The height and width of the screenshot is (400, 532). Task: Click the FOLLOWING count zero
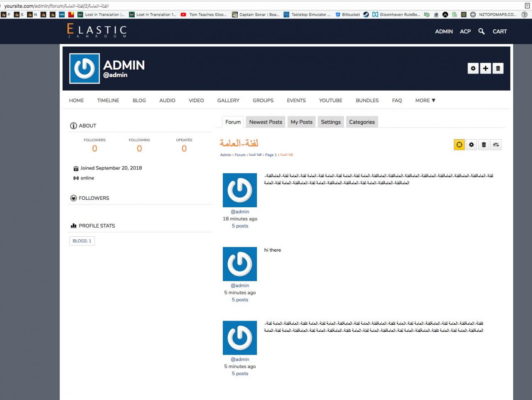coord(139,149)
